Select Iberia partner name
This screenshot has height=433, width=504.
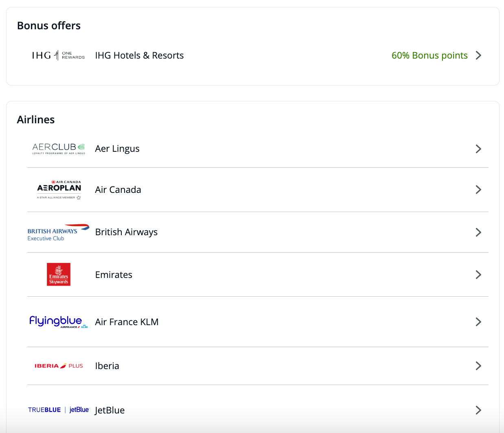click(x=107, y=366)
